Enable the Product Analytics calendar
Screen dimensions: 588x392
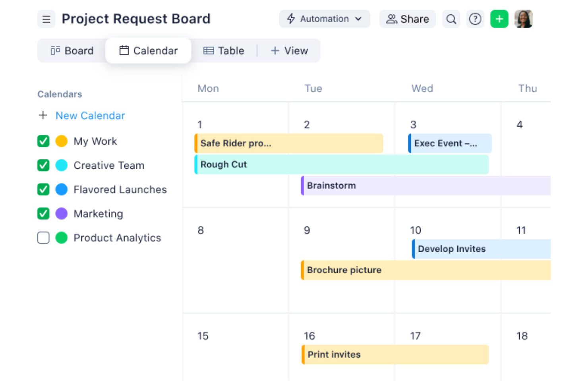[x=43, y=238]
